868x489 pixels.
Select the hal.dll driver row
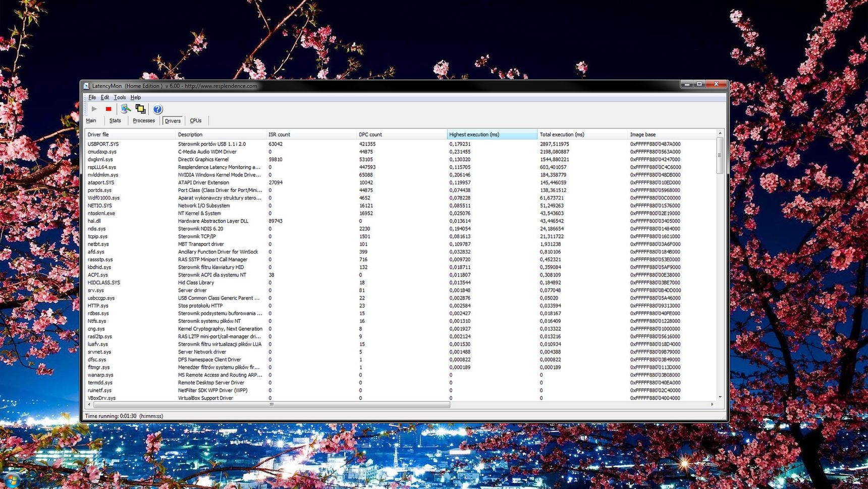pyautogui.click(x=401, y=221)
